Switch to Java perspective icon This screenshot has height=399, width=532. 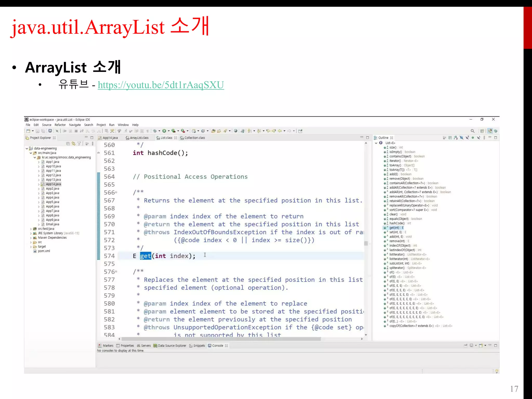pos(490,131)
